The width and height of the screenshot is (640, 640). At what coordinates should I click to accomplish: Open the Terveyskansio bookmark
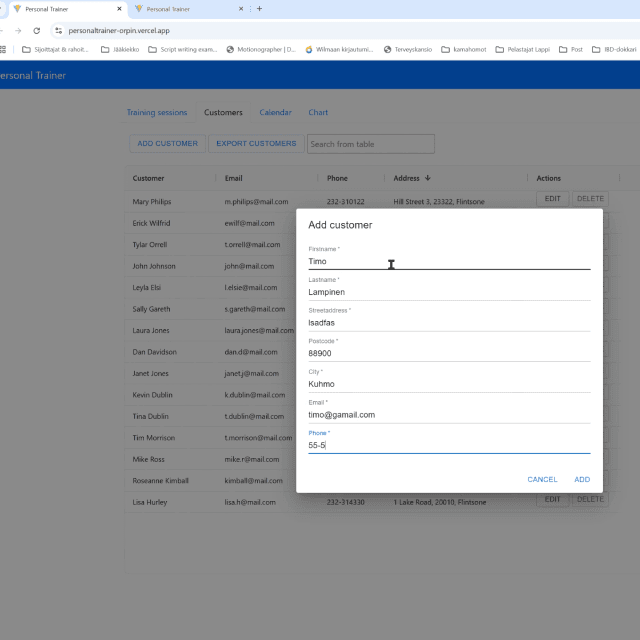click(x=411, y=49)
